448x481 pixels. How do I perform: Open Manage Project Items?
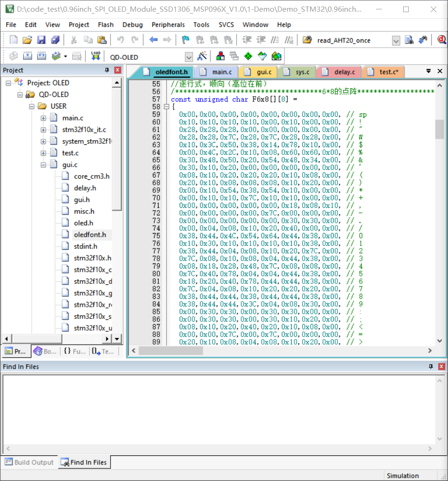coord(220,56)
